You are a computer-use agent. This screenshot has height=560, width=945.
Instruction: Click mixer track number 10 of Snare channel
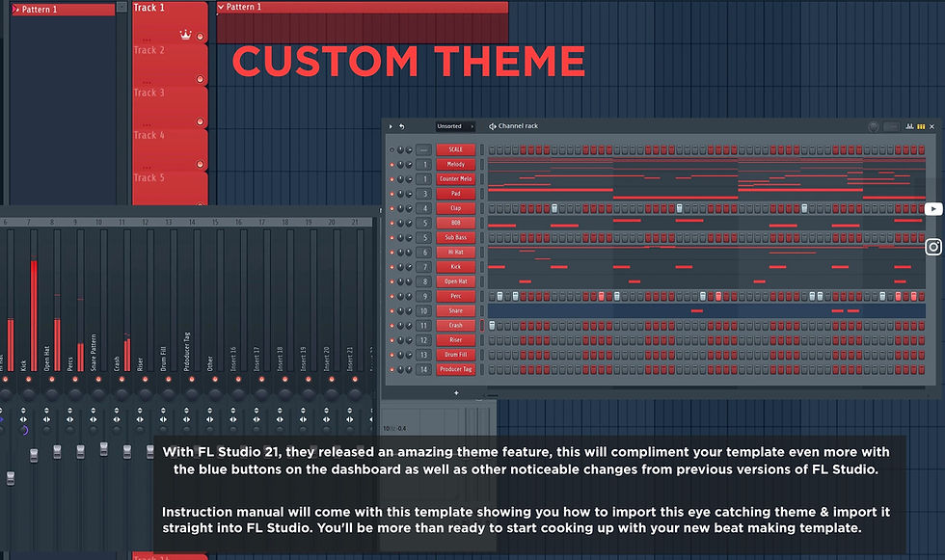click(424, 310)
